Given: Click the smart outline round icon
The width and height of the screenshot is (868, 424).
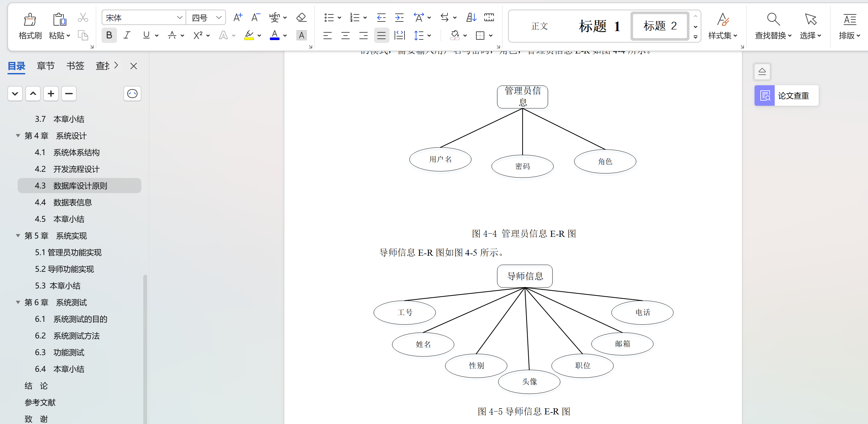Looking at the screenshot, I should 132,94.
